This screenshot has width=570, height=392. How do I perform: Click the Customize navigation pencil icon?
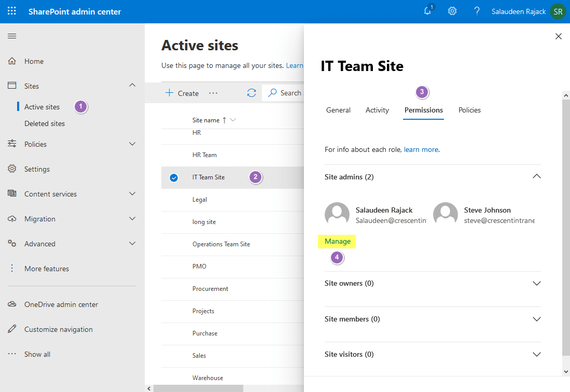point(12,329)
